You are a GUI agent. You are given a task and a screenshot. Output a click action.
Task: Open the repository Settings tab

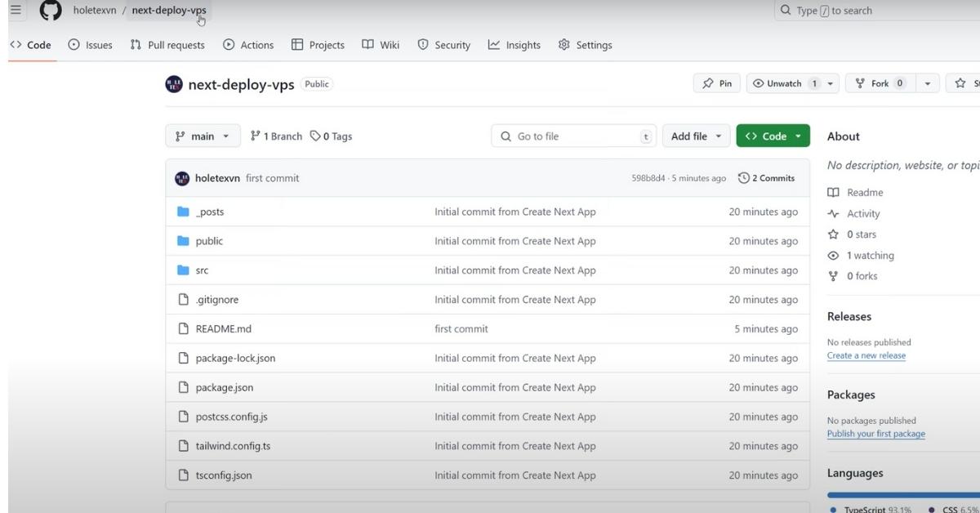pos(585,45)
